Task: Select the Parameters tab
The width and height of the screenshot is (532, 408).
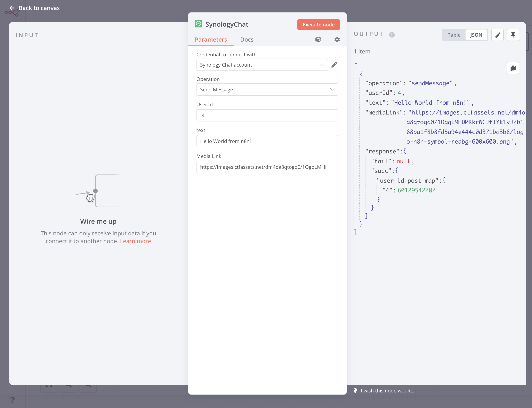Action: pyautogui.click(x=211, y=40)
